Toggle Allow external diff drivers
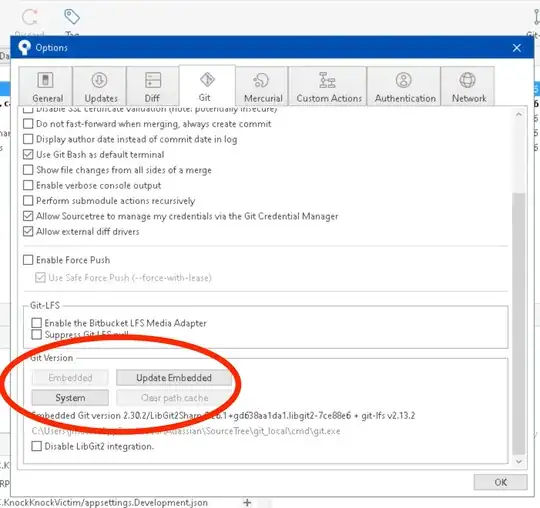540x508 pixels. click(28, 231)
